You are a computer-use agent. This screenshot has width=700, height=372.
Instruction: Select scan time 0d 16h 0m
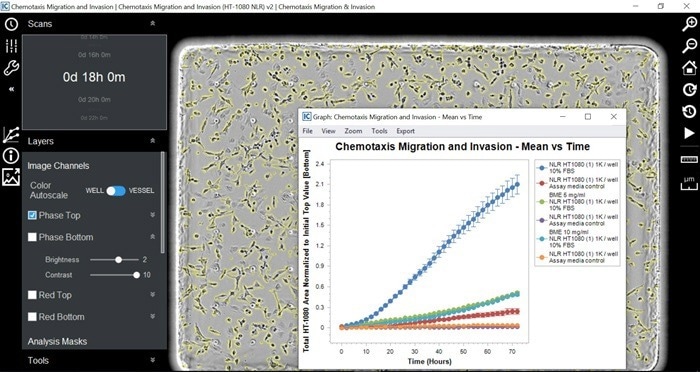pos(94,55)
